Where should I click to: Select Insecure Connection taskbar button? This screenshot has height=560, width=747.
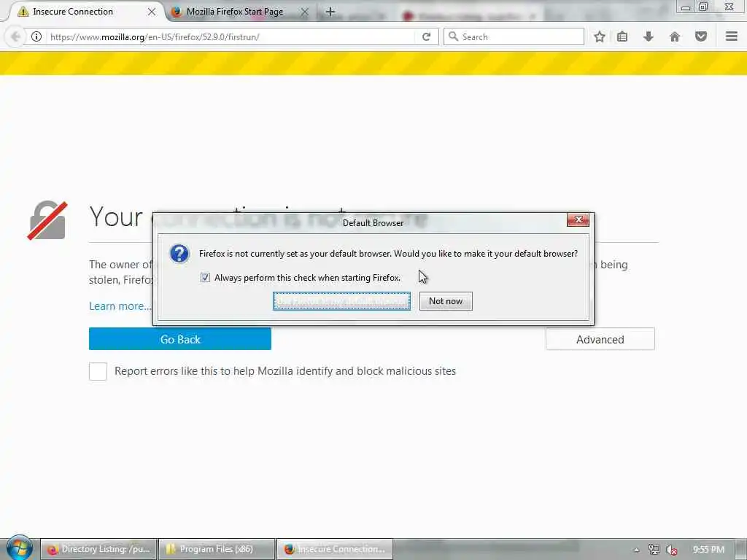pos(335,549)
